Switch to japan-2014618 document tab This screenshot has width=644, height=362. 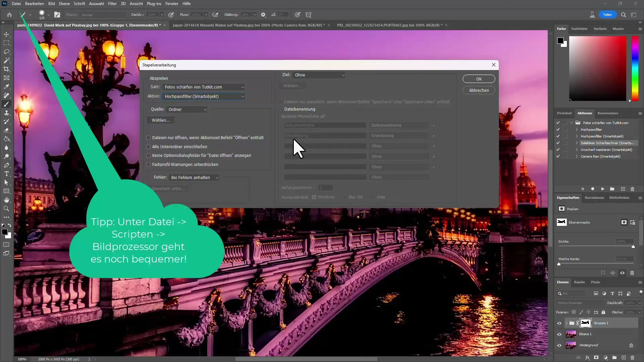(x=249, y=25)
